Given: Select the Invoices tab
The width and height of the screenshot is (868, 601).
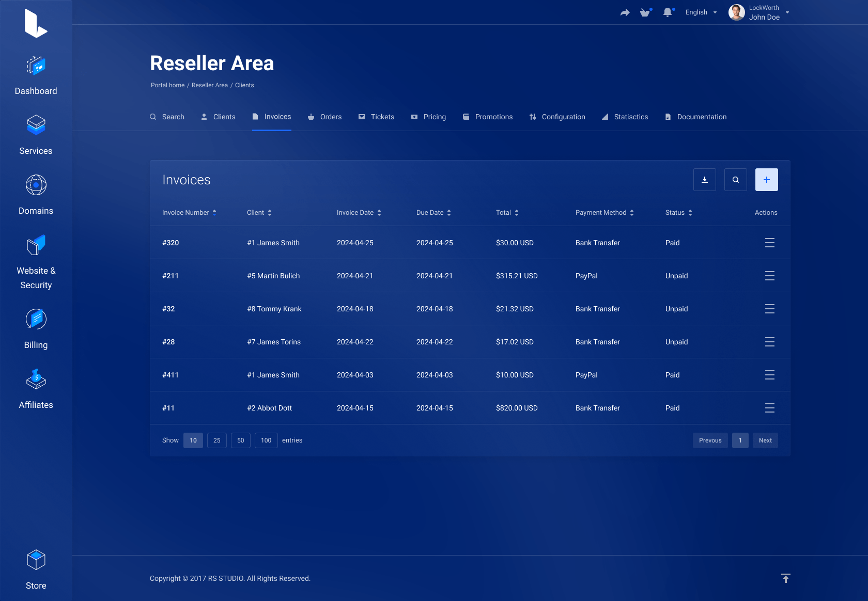Looking at the screenshot, I should (272, 117).
